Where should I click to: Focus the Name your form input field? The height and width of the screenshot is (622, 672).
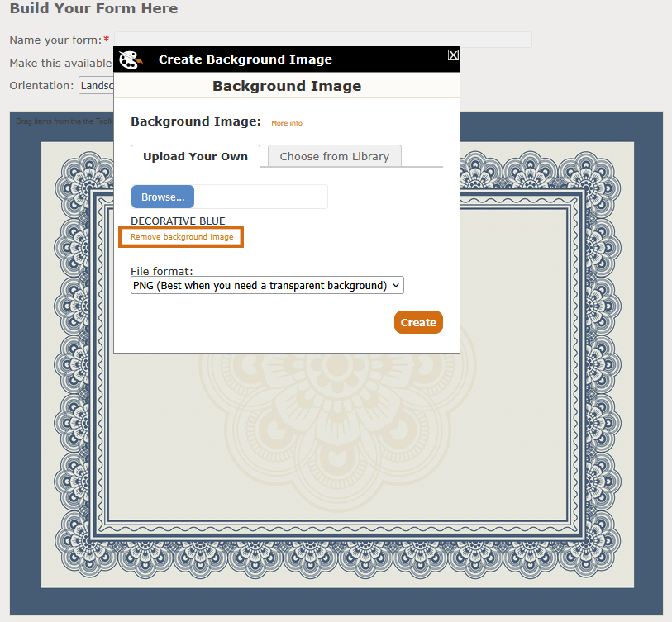(x=323, y=40)
